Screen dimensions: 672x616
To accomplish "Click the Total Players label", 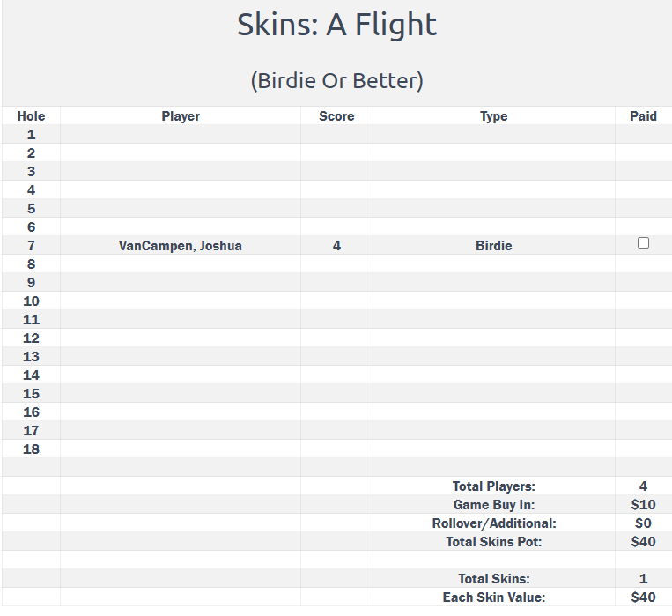I will tap(493, 486).
